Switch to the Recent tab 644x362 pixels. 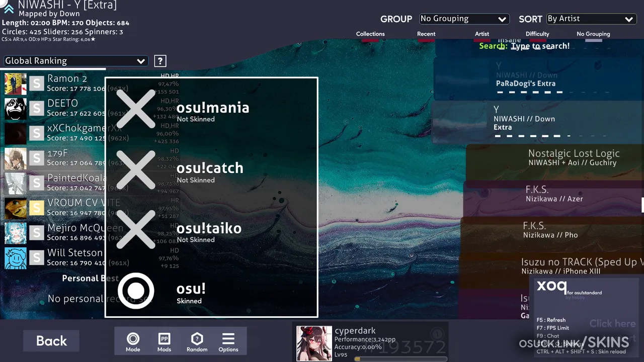coord(426,34)
